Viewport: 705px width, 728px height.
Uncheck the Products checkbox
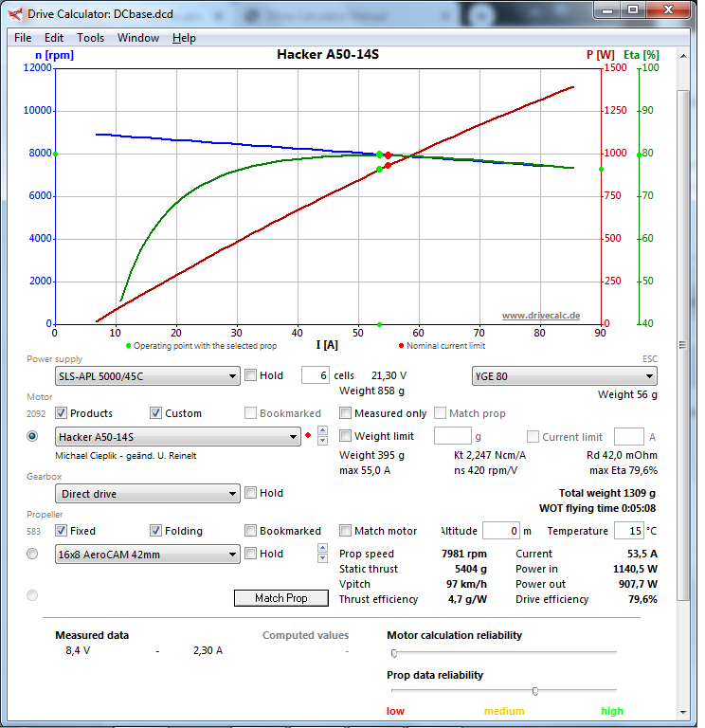click(x=62, y=413)
